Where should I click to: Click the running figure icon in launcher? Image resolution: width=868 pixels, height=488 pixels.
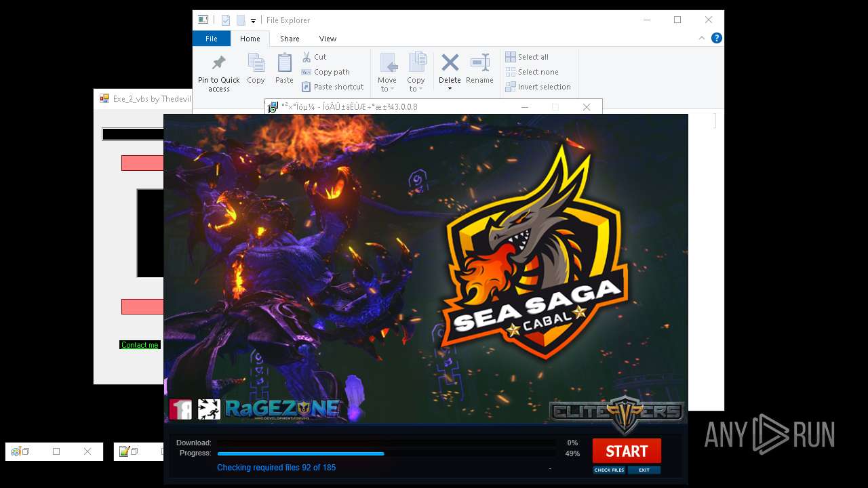coord(209,409)
